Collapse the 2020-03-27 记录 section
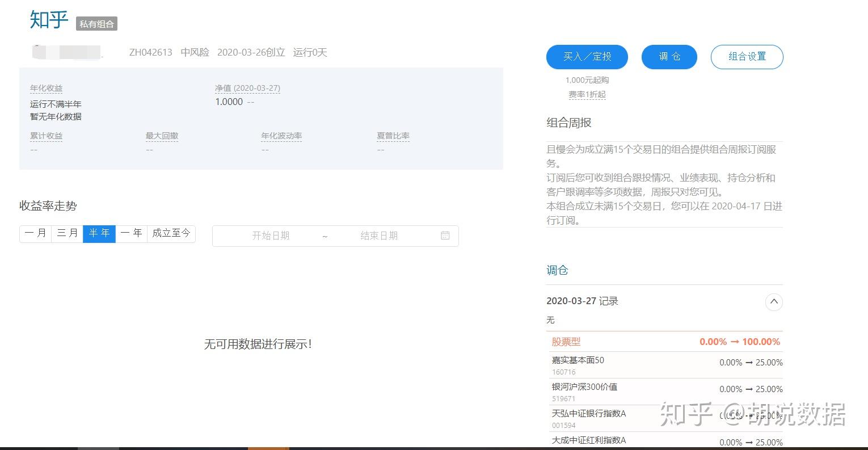The image size is (868, 450). (x=774, y=301)
